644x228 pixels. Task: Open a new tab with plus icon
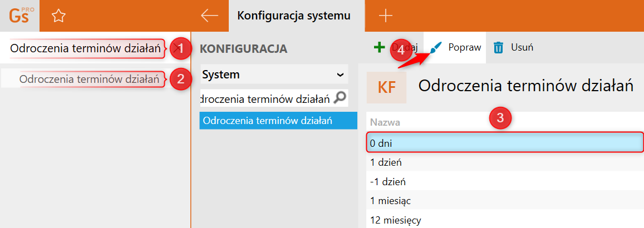tap(385, 16)
